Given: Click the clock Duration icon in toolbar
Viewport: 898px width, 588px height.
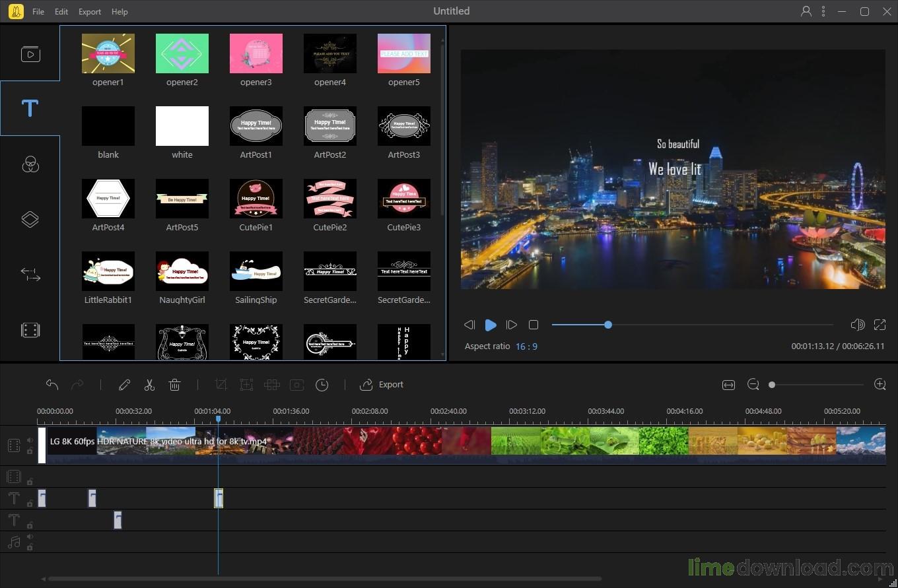Looking at the screenshot, I should [x=322, y=385].
